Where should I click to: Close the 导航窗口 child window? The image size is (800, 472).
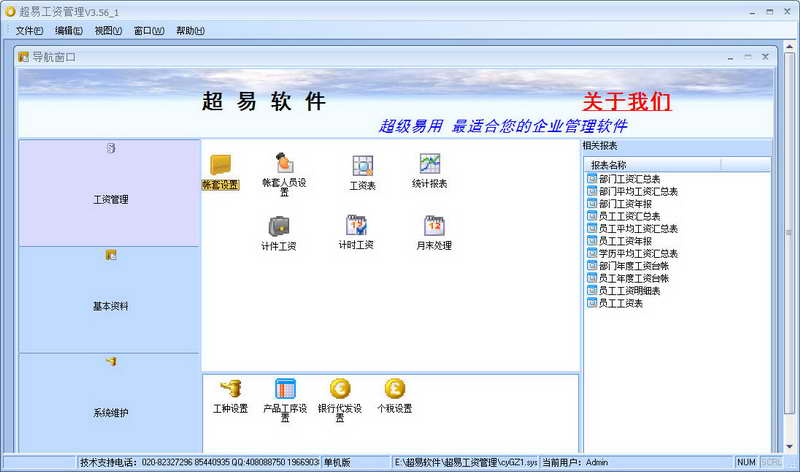[x=765, y=57]
